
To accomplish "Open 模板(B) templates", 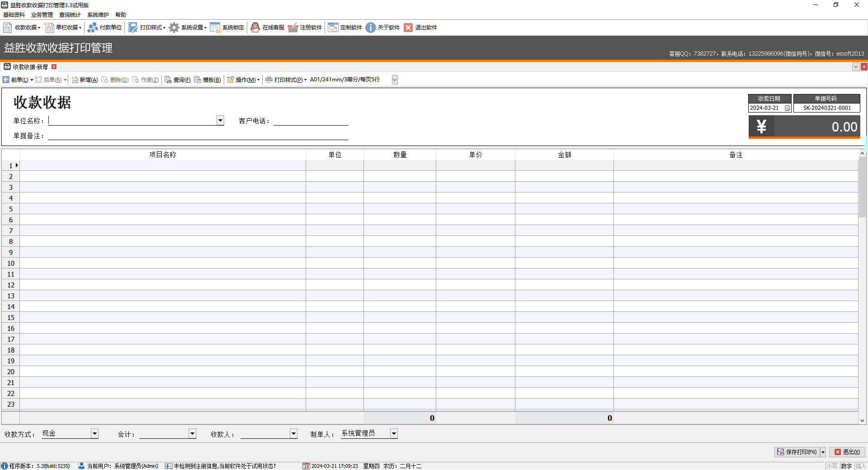I will click(208, 80).
